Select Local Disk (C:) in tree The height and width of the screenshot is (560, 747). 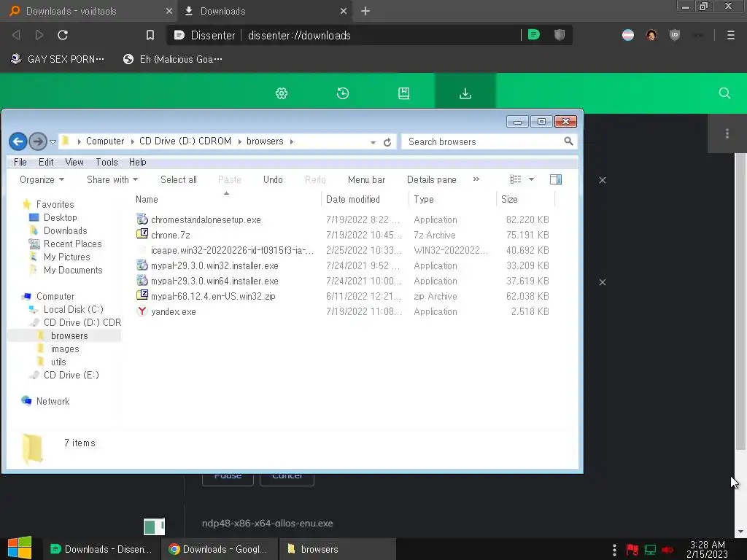[74, 309]
